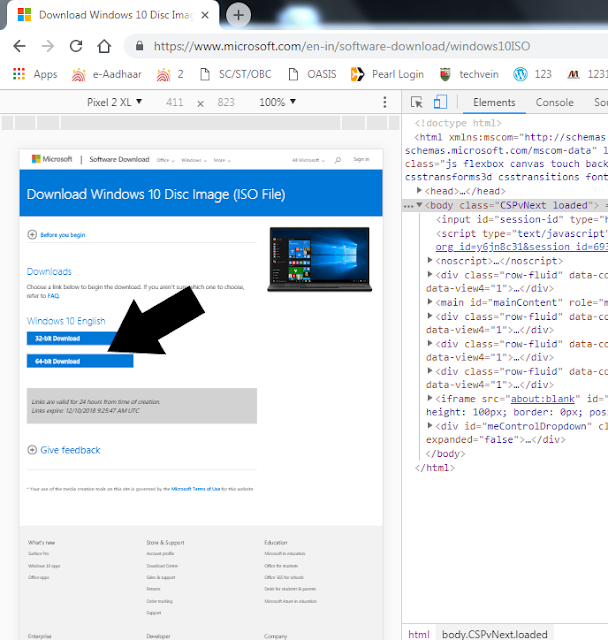Image resolution: width=608 pixels, height=640 pixels.
Task: Open the e-Aadhaar bookmark
Action: click(x=107, y=74)
